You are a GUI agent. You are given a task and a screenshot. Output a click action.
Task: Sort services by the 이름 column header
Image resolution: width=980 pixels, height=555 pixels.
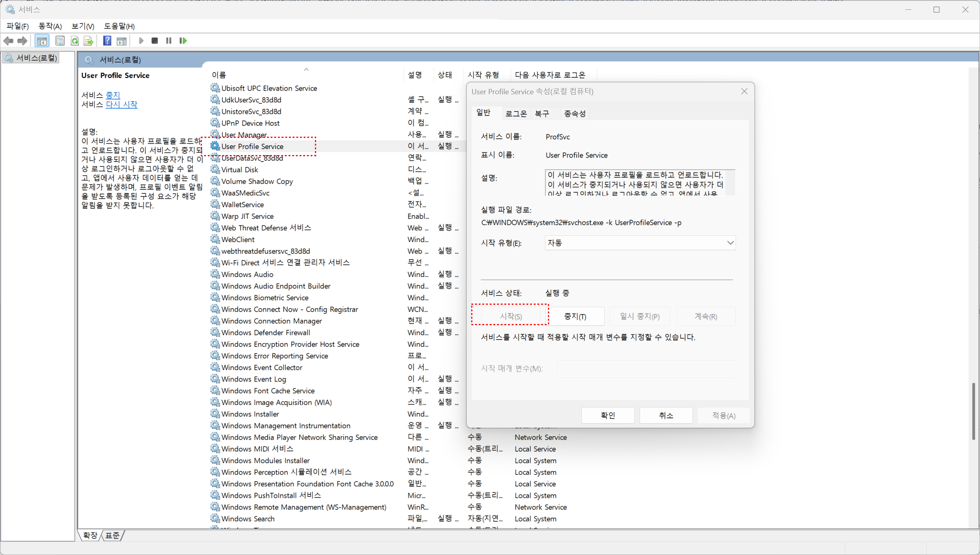click(x=219, y=75)
